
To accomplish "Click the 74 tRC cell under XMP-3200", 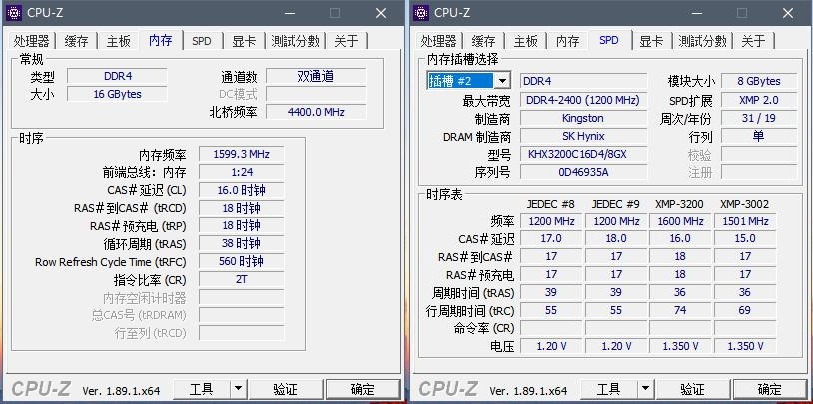I will coord(680,310).
